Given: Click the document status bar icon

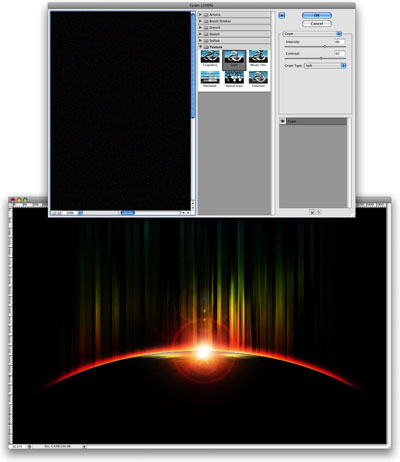Looking at the screenshot, I should tap(29, 446).
